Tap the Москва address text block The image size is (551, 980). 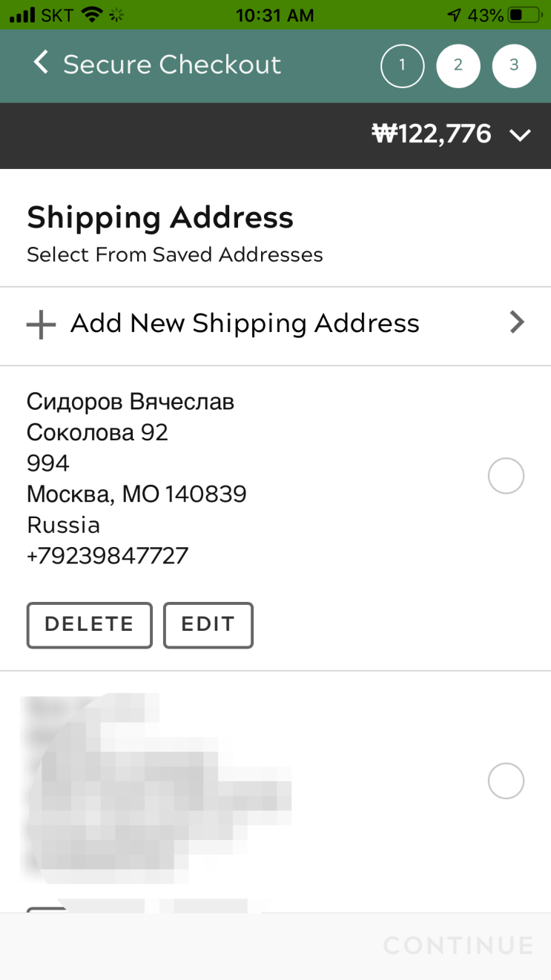pos(136,479)
